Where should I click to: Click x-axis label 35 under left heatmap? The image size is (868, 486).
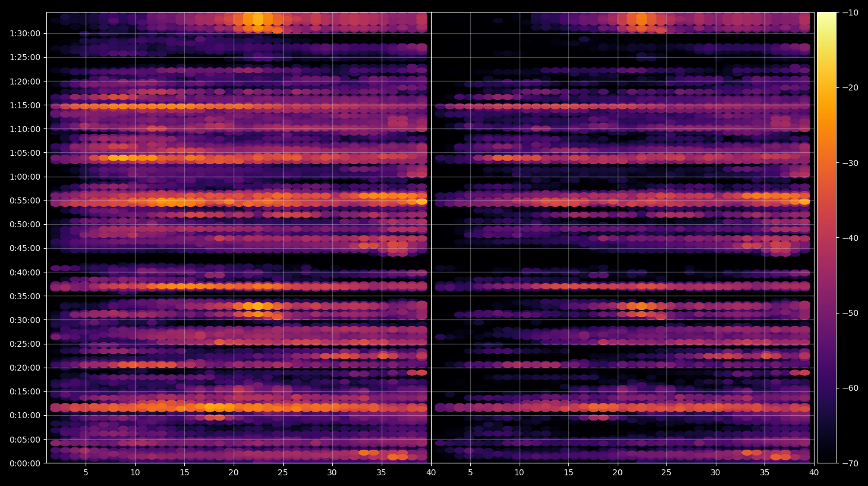click(x=381, y=473)
